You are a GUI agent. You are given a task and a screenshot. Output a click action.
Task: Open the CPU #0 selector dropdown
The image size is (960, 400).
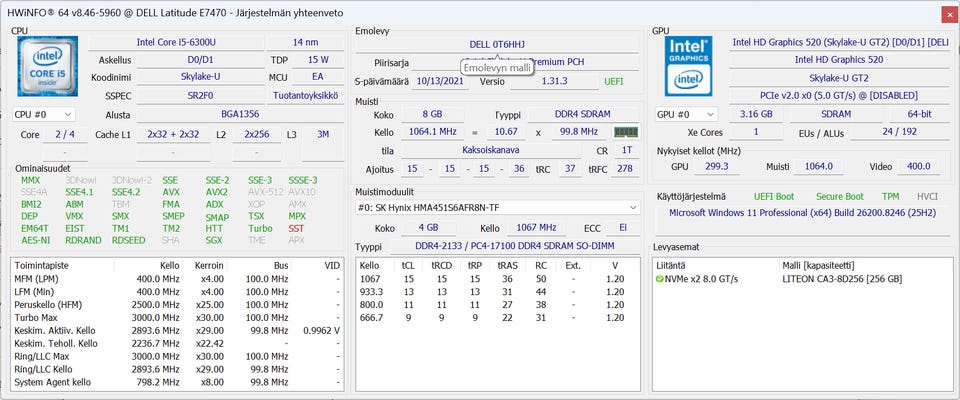pos(43,114)
